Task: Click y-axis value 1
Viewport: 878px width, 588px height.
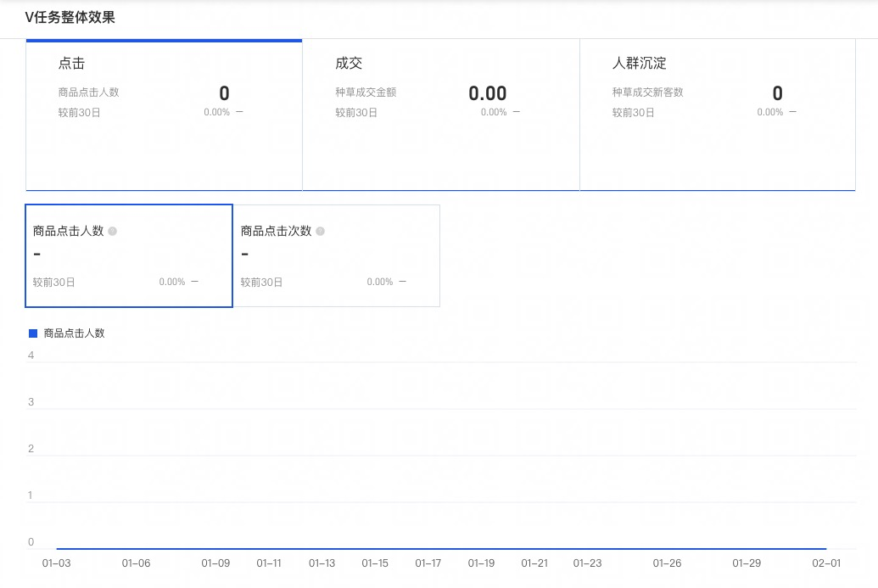Action: pos(31,496)
